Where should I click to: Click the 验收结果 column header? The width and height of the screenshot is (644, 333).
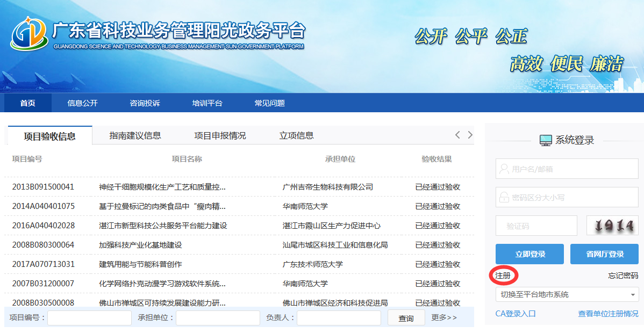(x=437, y=159)
